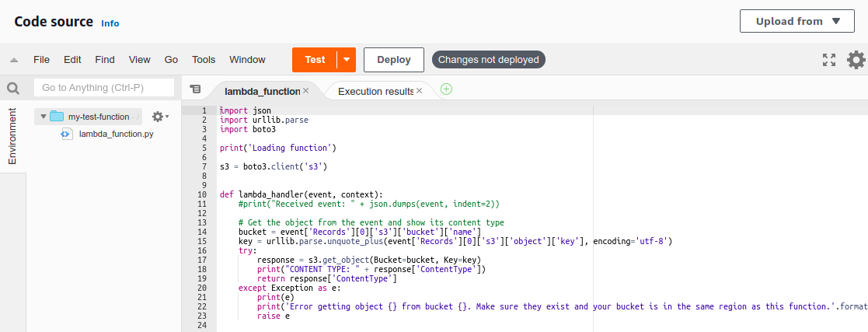The image size is (868, 332).
Task: Click the tab list icon beside lambda_function tab
Action: click(x=195, y=89)
